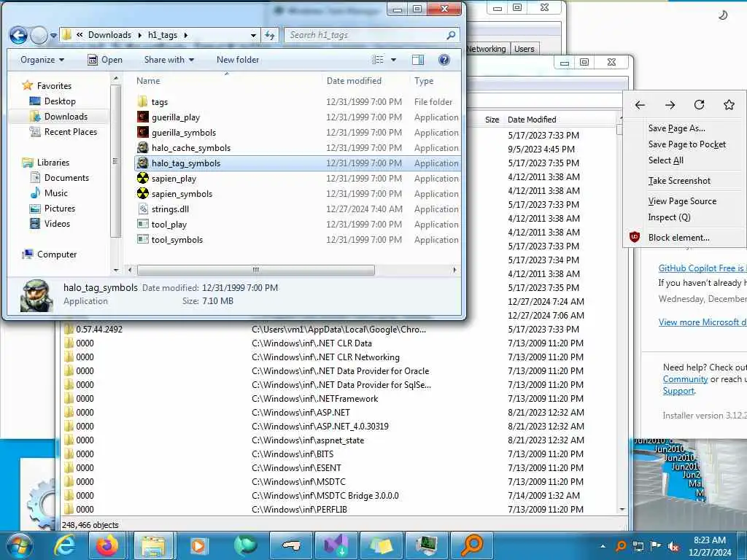
Task: Open the Windows Start button
Action: pyautogui.click(x=18, y=545)
